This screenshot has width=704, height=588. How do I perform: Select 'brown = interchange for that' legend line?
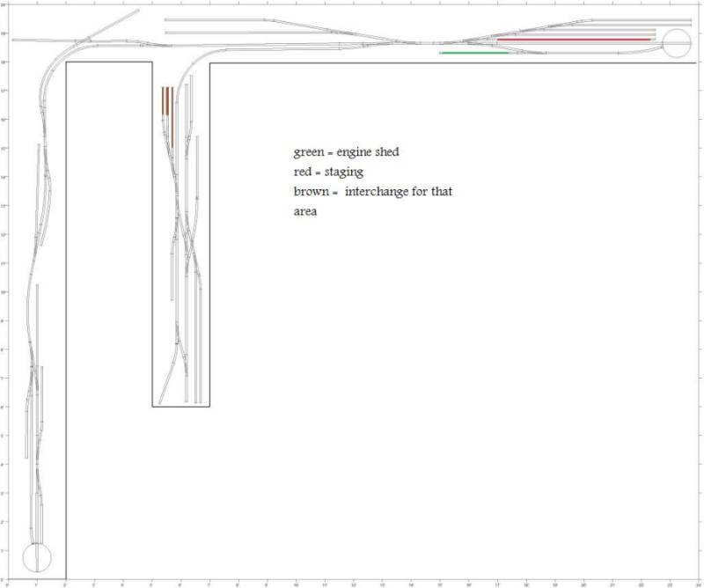[372, 191]
